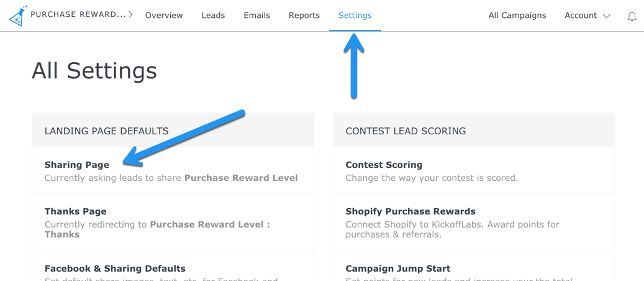Screen dimensions: 644x281
Task: Click the All Settings page heading
Action: pyautogui.click(x=94, y=71)
